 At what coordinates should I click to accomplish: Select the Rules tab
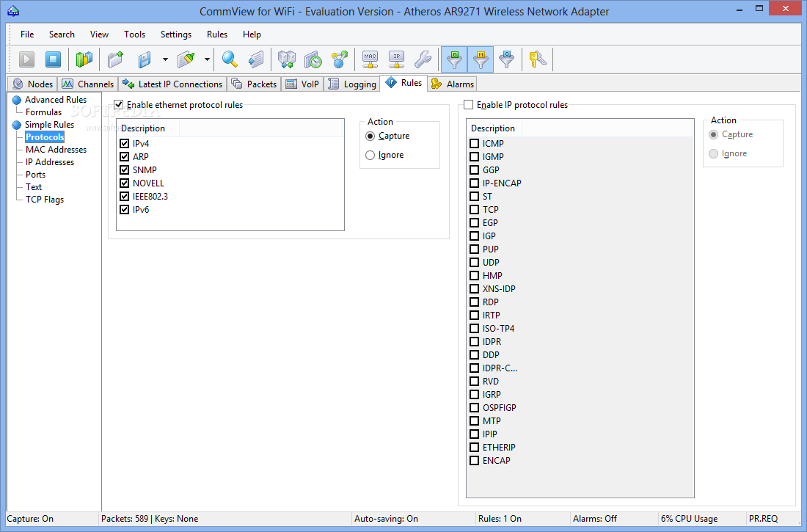point(404,83)
